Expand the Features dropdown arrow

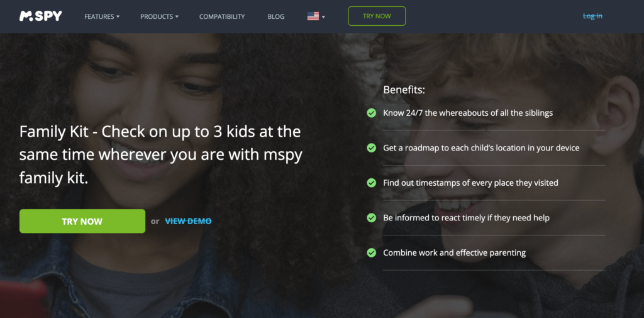(118, 17)
